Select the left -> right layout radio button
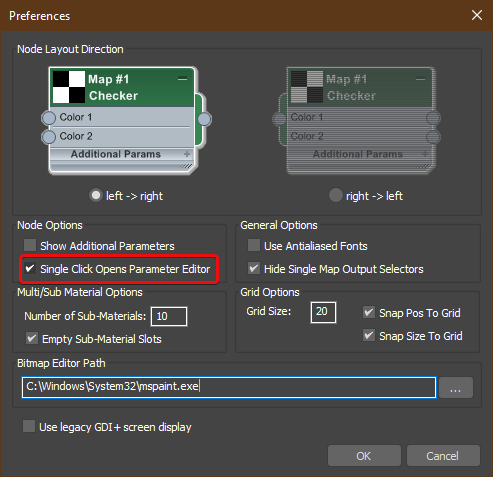This screenshot has width=493, height=477. tap(96, 195)
